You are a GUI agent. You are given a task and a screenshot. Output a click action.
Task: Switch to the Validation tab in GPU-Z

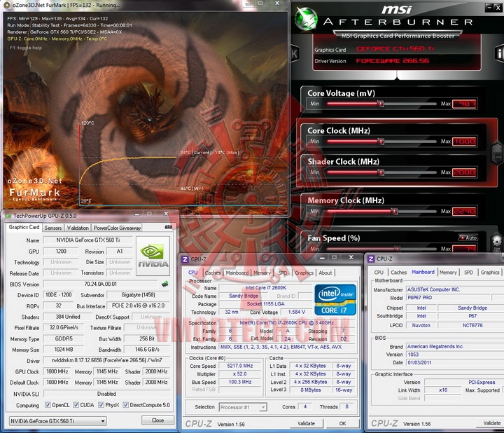(78, 228)
